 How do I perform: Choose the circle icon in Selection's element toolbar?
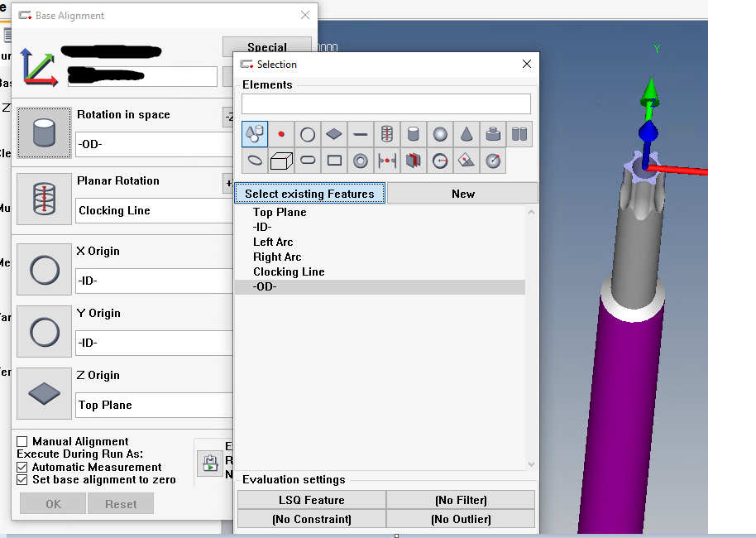point(308,133)
